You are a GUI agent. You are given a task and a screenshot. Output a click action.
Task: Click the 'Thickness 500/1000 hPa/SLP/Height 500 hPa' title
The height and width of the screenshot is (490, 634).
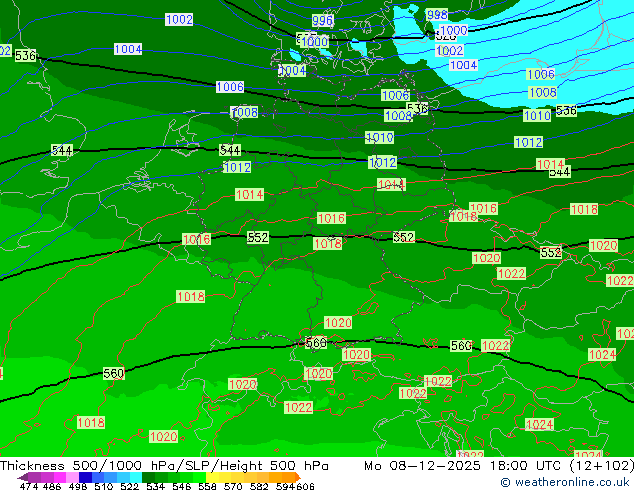click(x=164, y=465)
